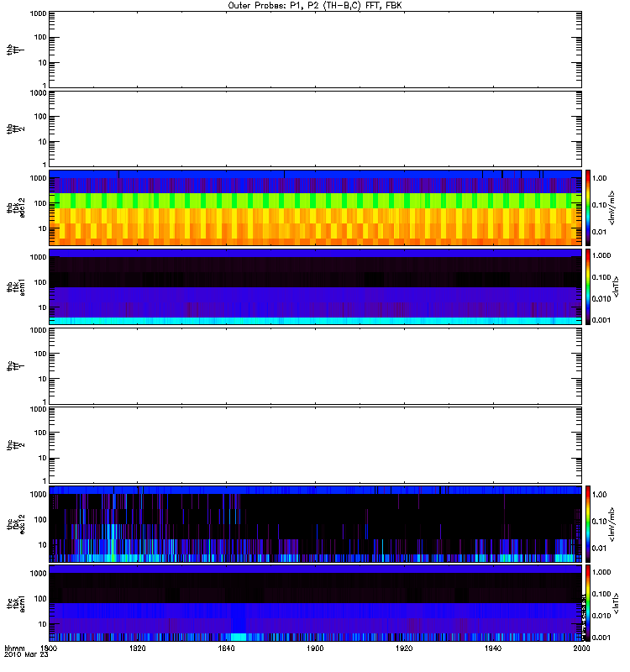Click the color bar beside thc fbk scm1
Screen dimensions: 630x672
588,603
